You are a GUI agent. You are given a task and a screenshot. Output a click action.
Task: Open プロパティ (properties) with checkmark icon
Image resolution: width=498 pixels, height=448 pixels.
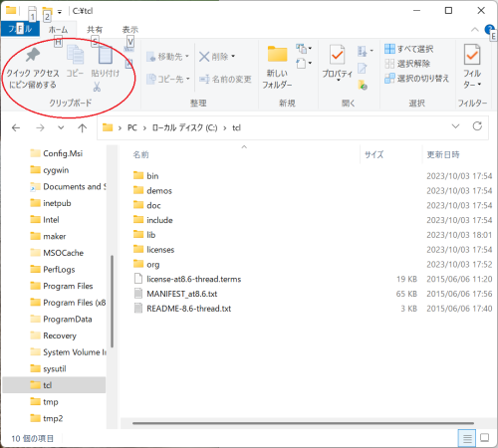click(x=337, y=55)
